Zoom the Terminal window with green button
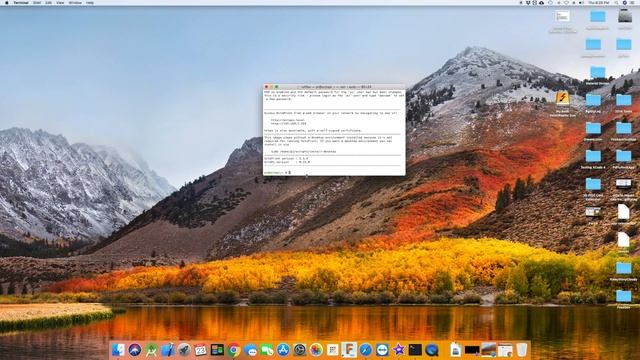The image size is (640, 360). [x=276, y=87]
